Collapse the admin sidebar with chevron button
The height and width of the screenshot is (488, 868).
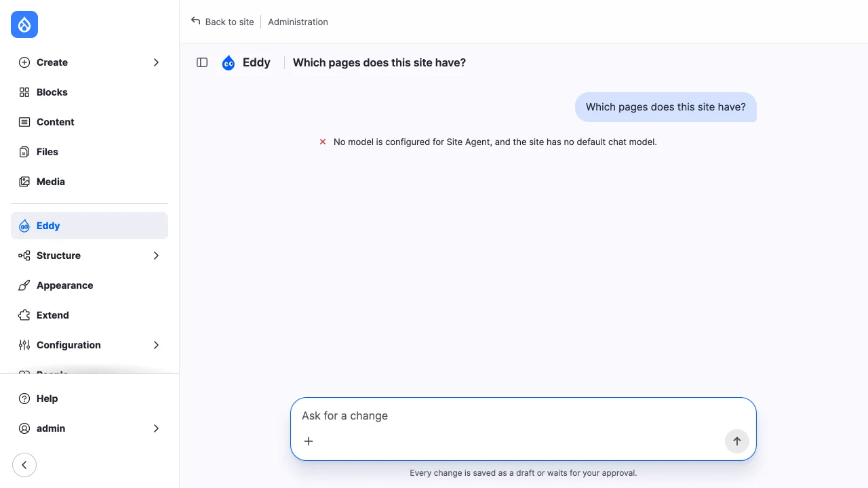pos(24,465)
